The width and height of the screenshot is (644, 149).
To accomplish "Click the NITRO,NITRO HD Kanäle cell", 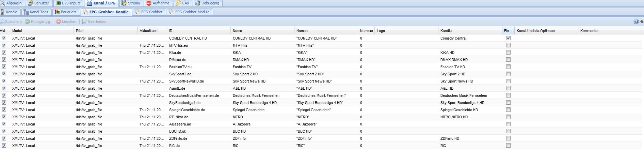I will click(x=470, y=117).
